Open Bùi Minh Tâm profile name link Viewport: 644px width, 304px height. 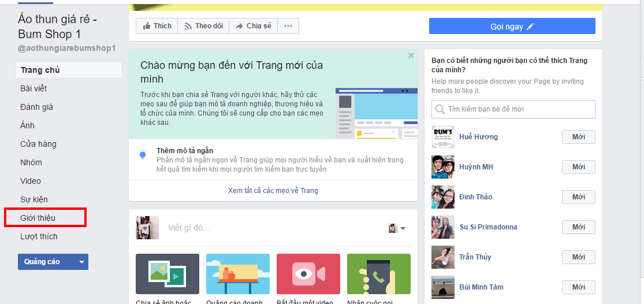pos(481,287)
